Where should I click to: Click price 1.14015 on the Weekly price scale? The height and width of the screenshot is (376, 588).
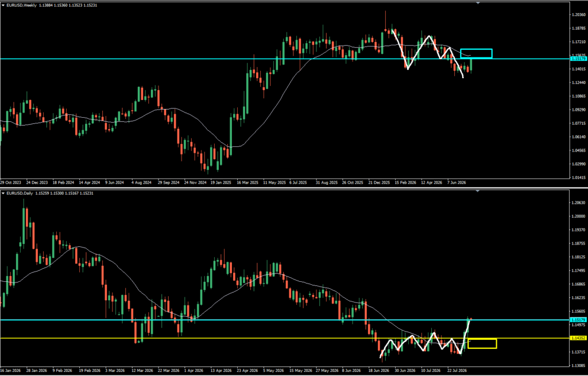coord(580,69)
